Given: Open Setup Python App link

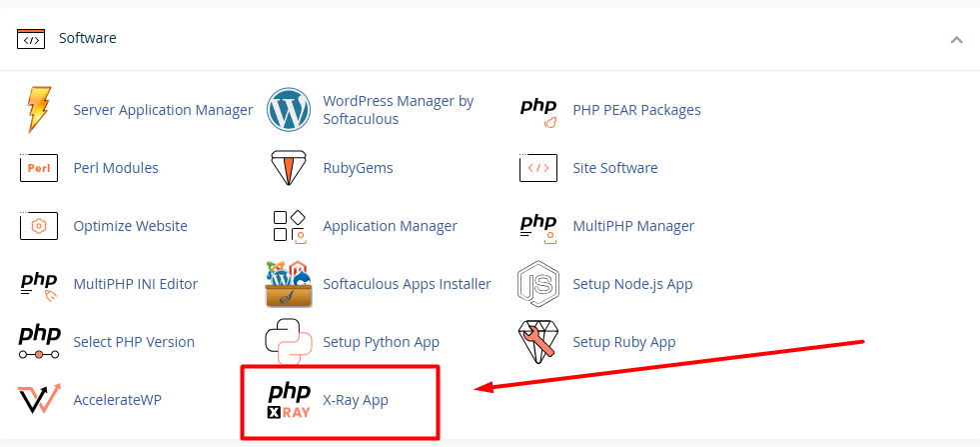Looking at the screenshot, I should (x=382, y=342).
